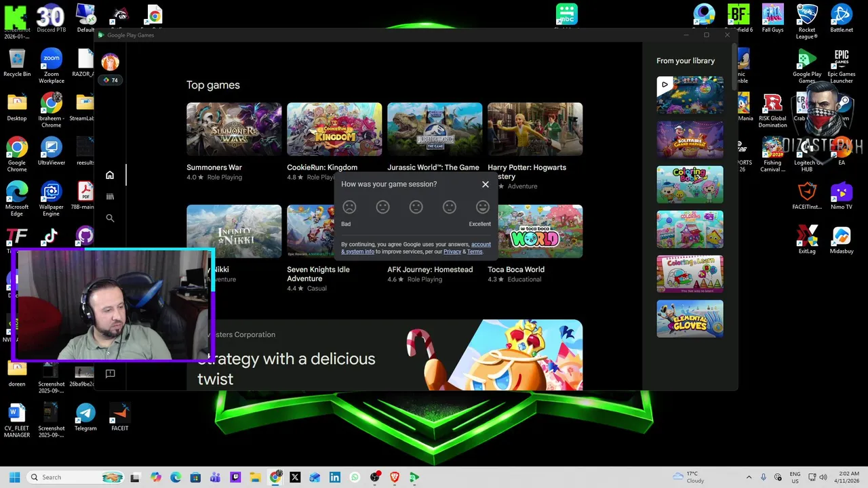This screenshot has height=488, width=868.
Task: Rate session with the Bad frowning face
Action: click(x=349, y=207)
